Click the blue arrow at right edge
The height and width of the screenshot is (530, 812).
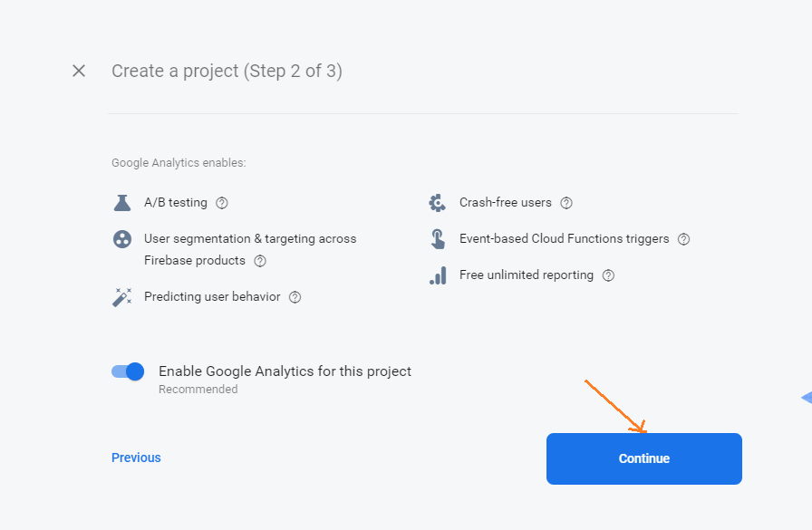(807, 398)
